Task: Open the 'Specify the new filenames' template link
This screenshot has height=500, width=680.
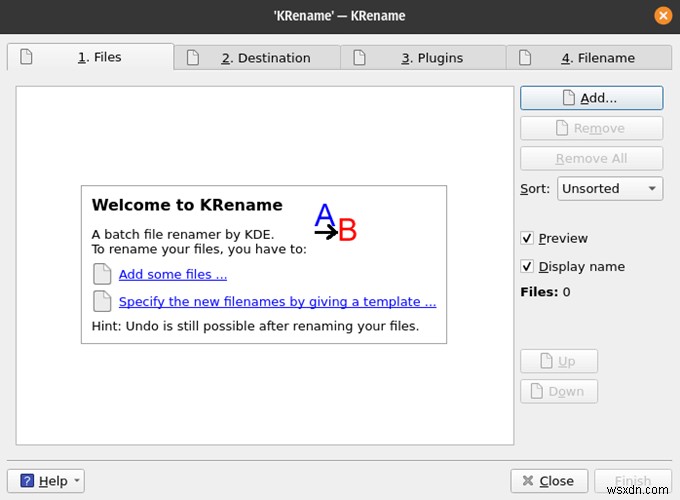Action: point(278,302)
